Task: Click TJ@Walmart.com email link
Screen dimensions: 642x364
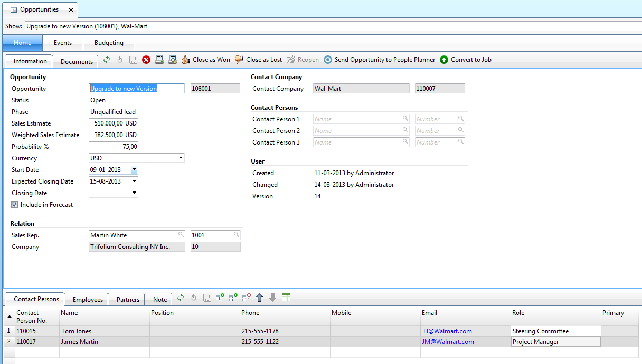Action: point(447,331)
